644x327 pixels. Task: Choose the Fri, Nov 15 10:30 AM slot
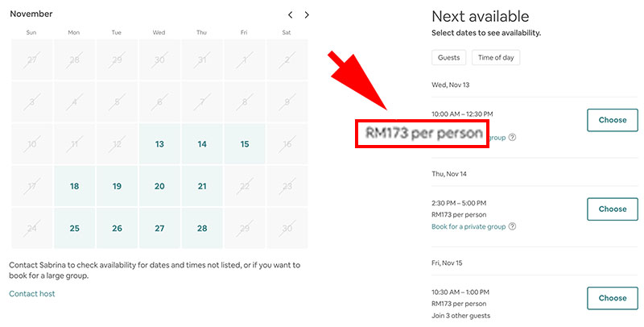613,298
